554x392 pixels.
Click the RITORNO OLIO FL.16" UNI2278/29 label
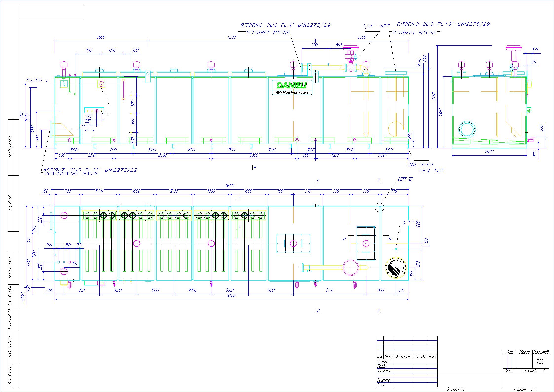click(443, 24)
